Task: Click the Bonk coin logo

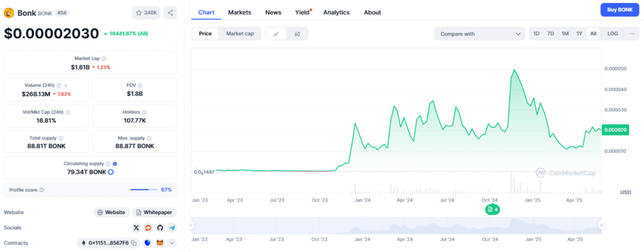Action: tap(9, 13)
